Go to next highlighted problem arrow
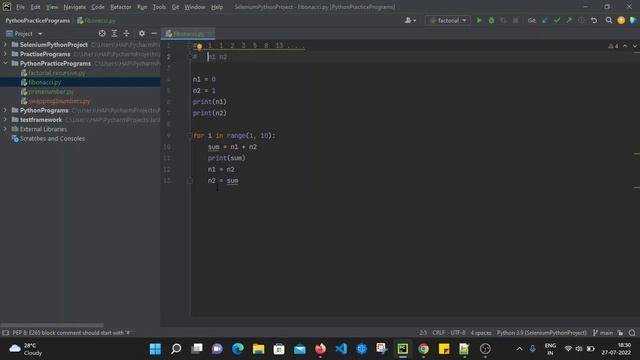 click(x=635, y=46)
